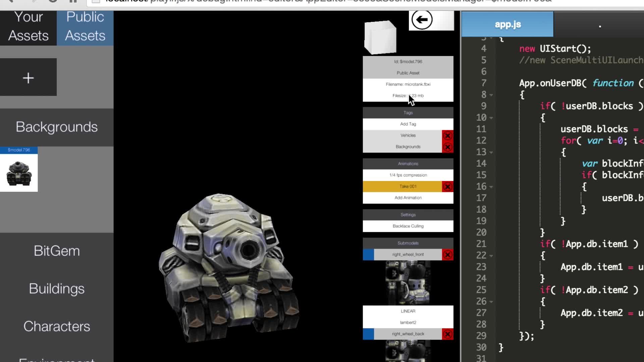The image size is (644, 362).
Task: Click Add Animation in the Animations panel
Action: pyautogui.click(x=408, y=198)
